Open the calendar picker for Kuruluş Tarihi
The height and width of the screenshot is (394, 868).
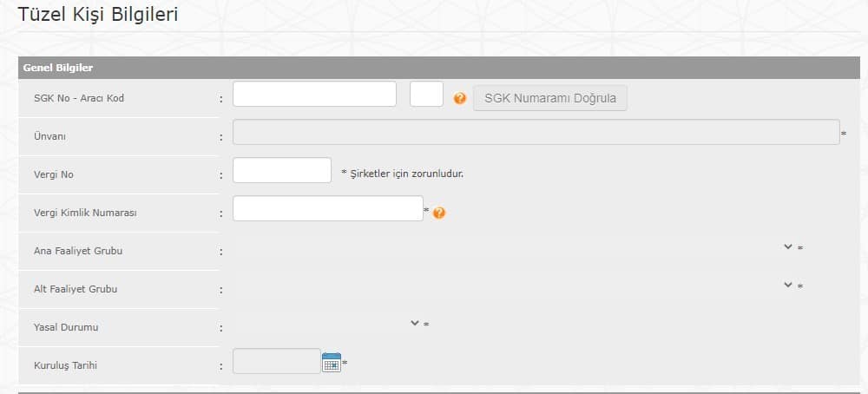point(331,362)
